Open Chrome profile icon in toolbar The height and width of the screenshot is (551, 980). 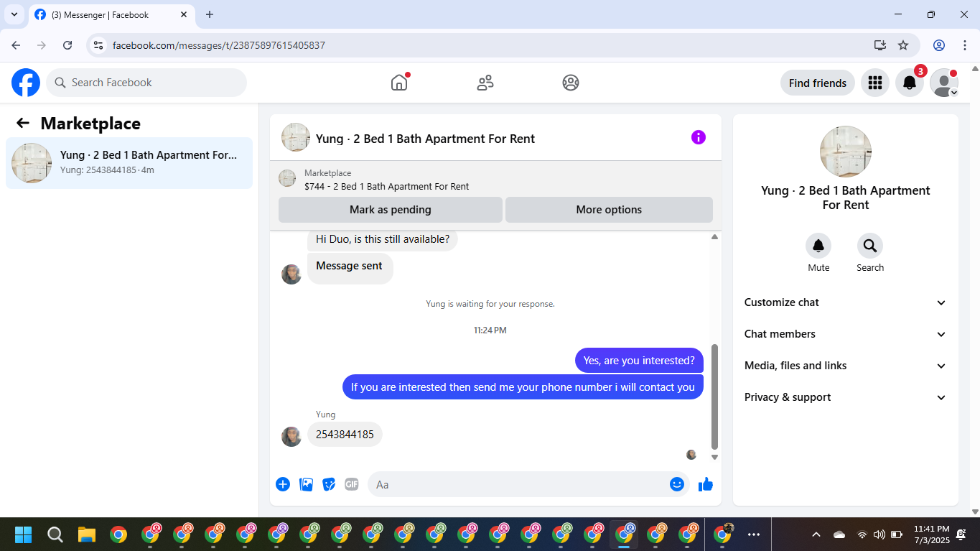click(939, 45)
